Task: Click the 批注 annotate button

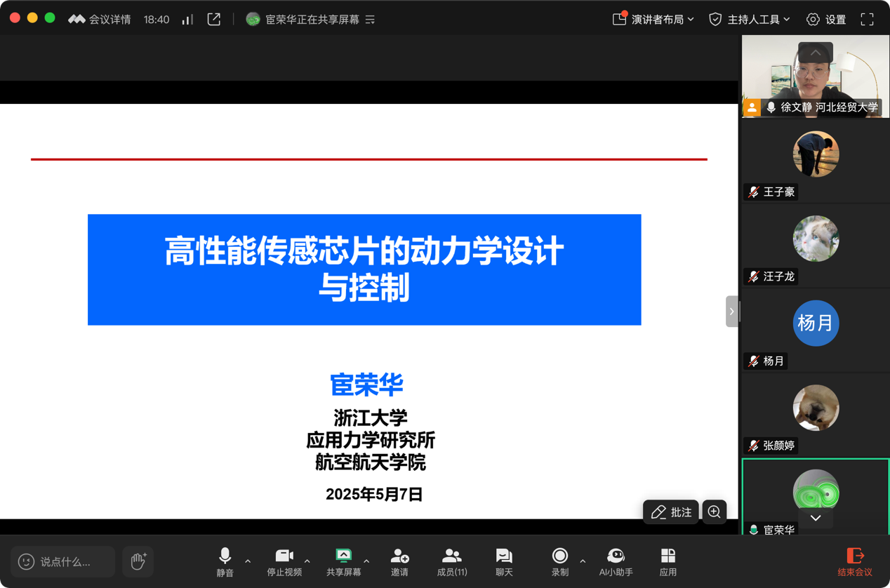Action: tap(670, 512)
